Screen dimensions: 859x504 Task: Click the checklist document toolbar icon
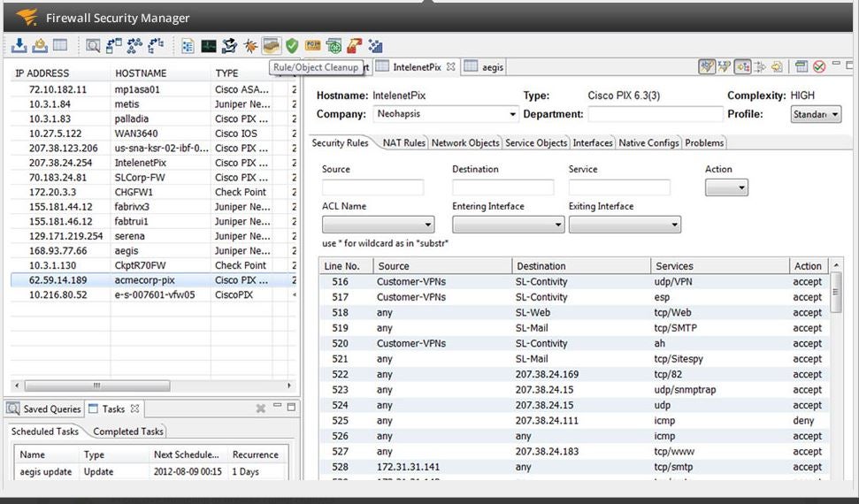point(188,46)
